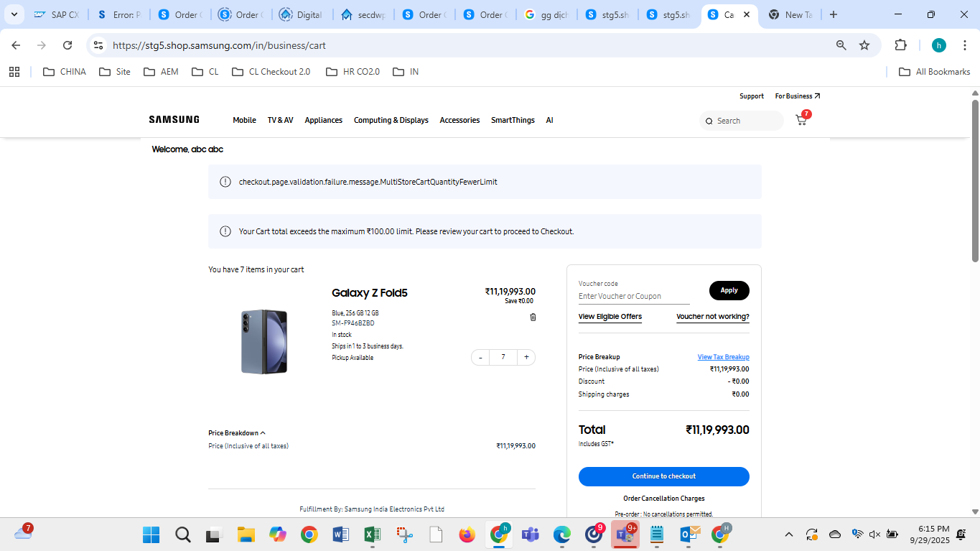Delete Galaxy Z Fold5 with trash icon
Screen dimensions: 980x551
tap(533, 317)
